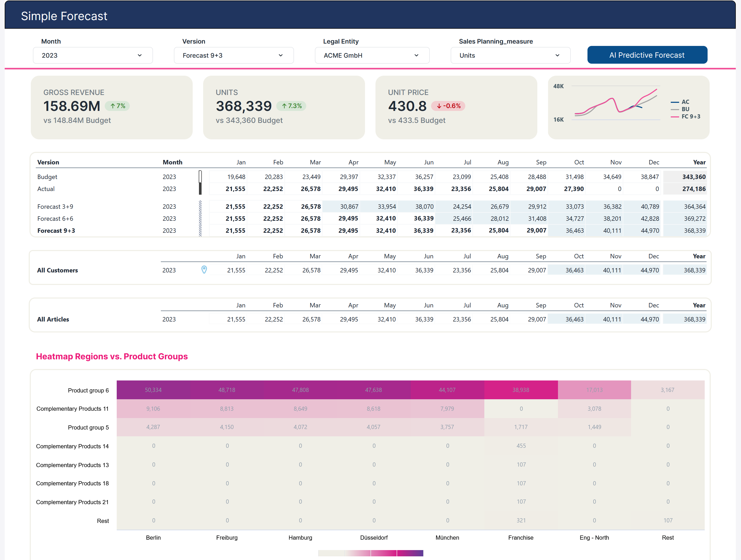Expand the Version dropdown set to Forecast 9+3
Viewport: 741px width, 560px height.
pyautogui.click(x=233, y=56)
